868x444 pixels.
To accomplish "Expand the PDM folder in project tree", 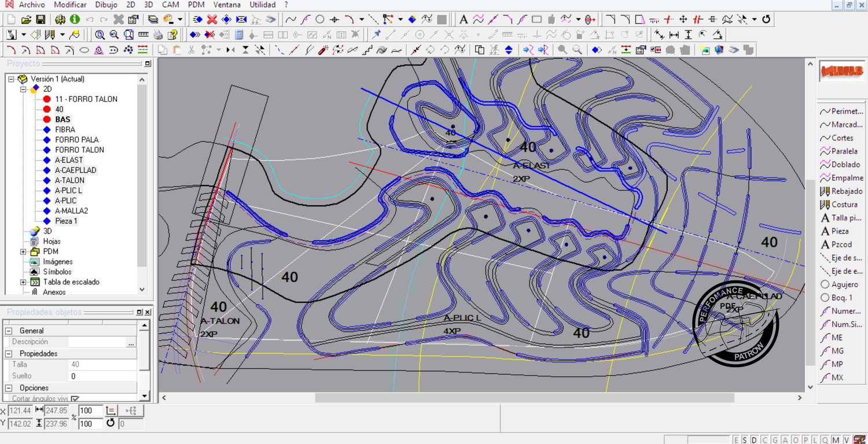I will [x=24, y=251].
